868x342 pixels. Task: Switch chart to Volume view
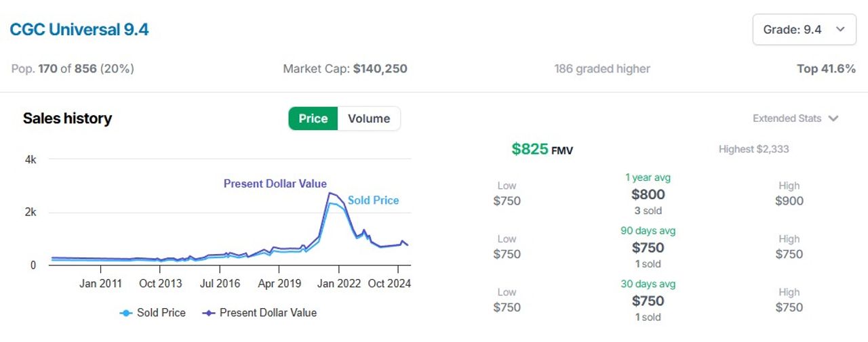pos(369,119)
